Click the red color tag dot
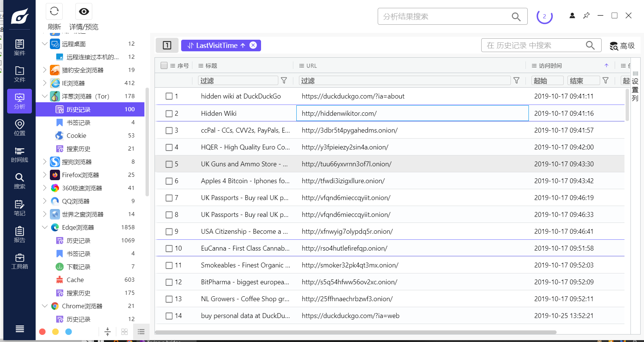Screen dimensions: 644x342 tap(42, 332)
